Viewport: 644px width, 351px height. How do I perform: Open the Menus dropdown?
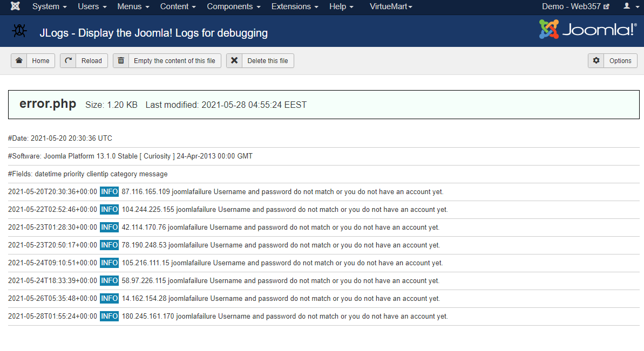[x=133, y=6]
